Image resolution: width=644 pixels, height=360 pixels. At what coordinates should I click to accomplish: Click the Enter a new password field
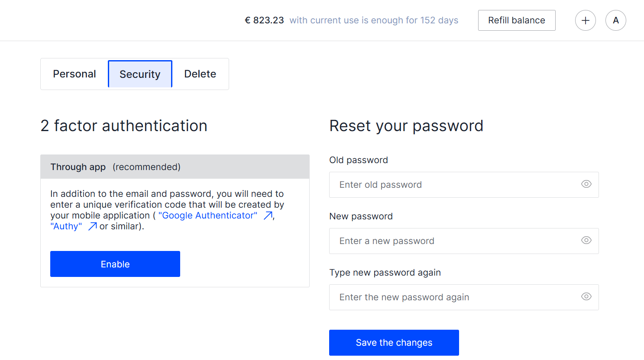pyautogui.click(x=455, y=241)
